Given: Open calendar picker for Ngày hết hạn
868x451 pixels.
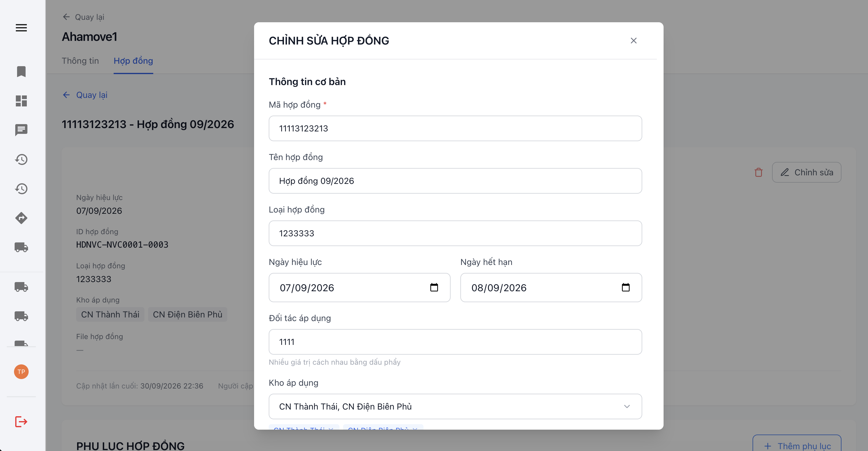Looking at the screenshot, I should (x=626, y=287).
